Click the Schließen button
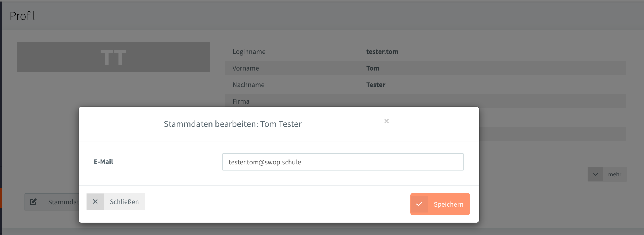The height and width of the screenshot is (235, 644). click(x=116, y=201)
